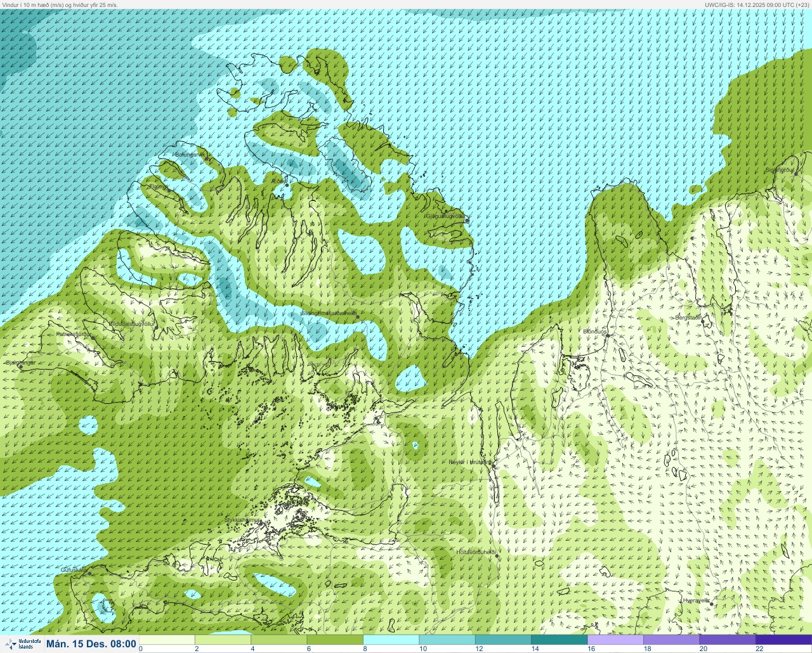Click the UWC/IG-IS 14.12.2025 run info
Image resolution: width=812 pixels, height=653 pixels.
757,4
